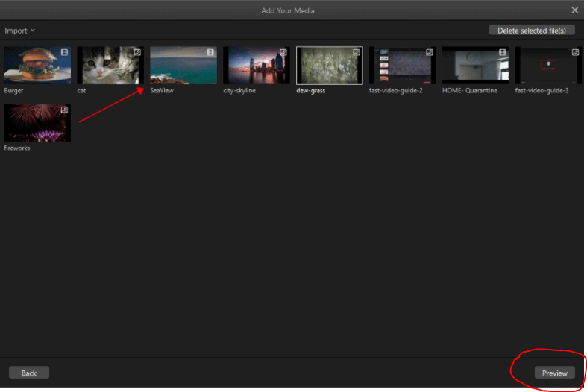This screenshot has width=587, height=392.
Task: Click the Preview button
Action: coord(554,373)
